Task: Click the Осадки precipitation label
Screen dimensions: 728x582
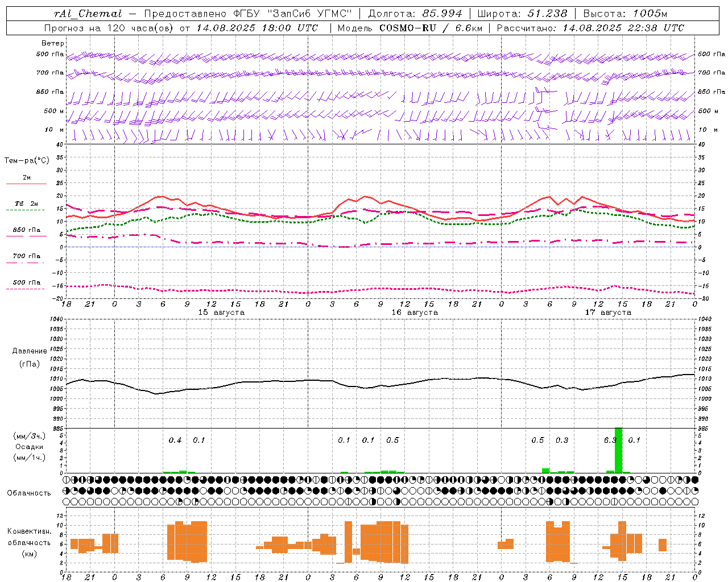Action: pyautogui.click(x=29, y=447)
